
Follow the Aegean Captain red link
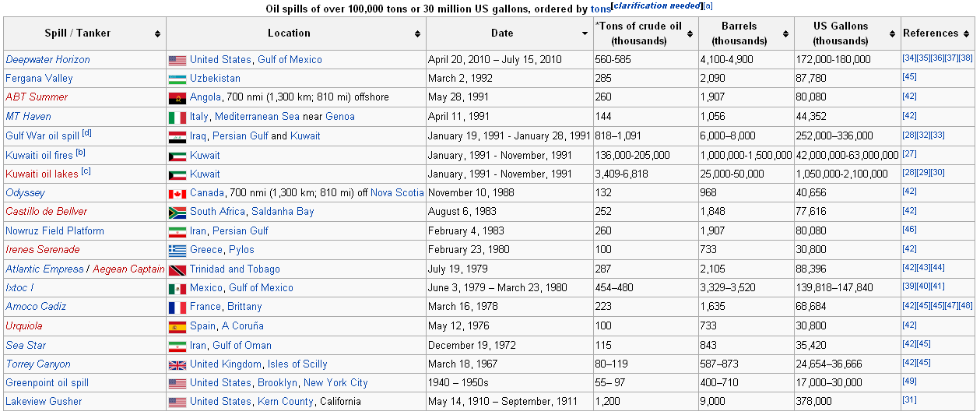pos(128,269)
